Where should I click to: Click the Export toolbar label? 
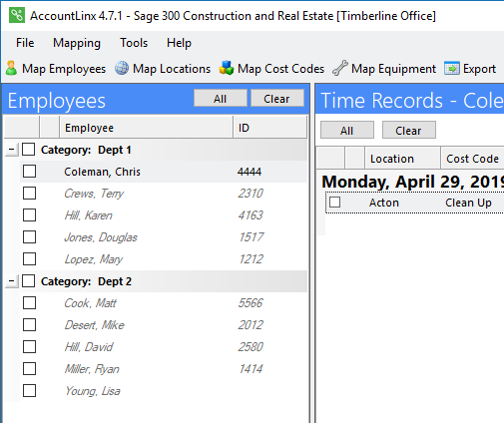coord(479,69)
